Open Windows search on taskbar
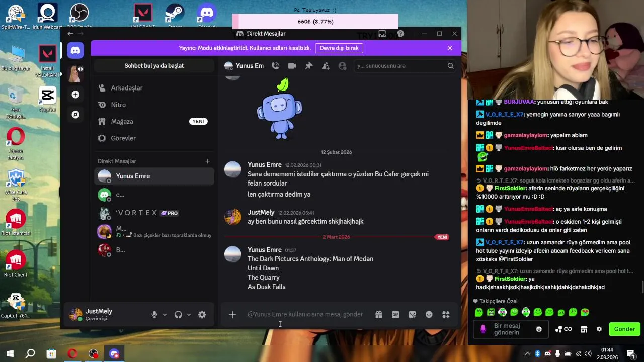This screenshot has height=362, width=644. [x=30, y=354]
